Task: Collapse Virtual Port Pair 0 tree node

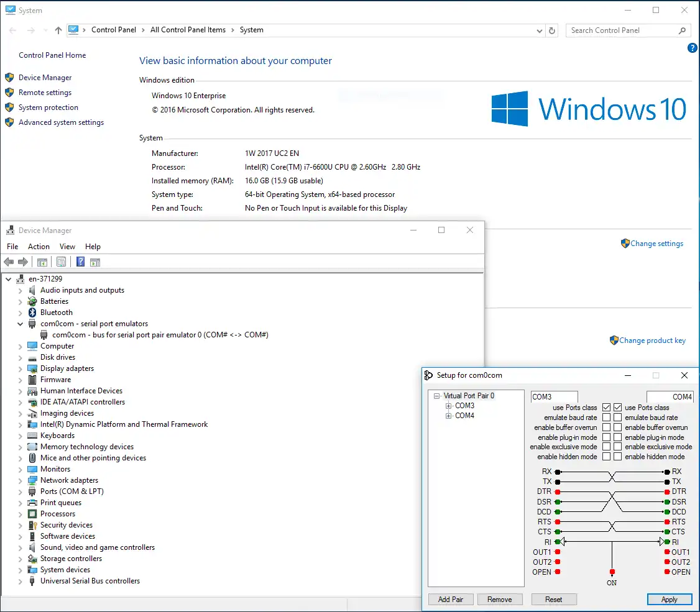Action: coord(436,396)
